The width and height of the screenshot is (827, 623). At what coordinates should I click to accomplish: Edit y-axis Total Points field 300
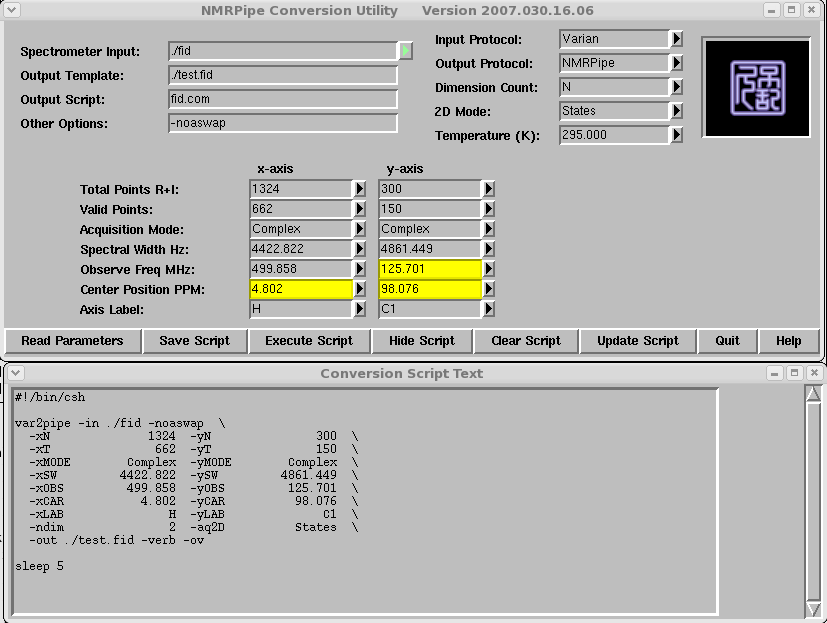point(430,189)
